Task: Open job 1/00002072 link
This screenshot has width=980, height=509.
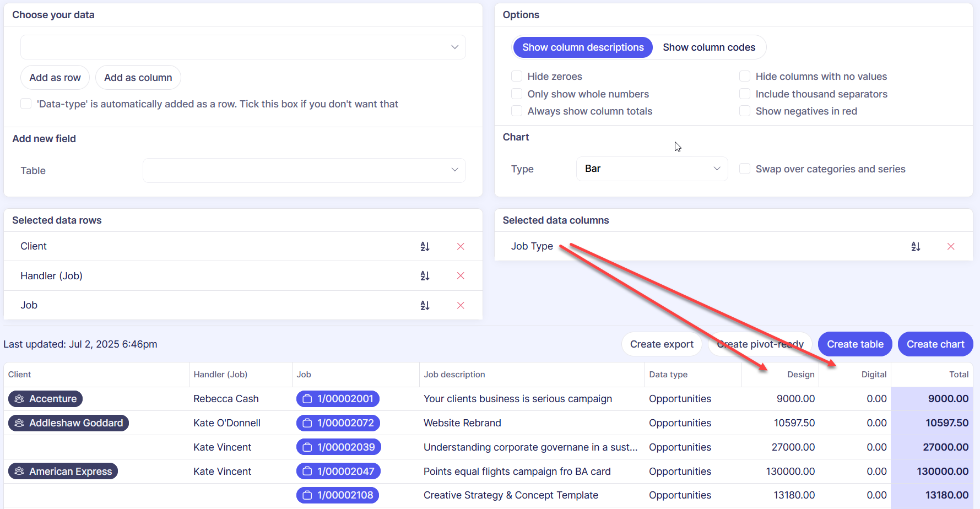Action: (x=339, y=423)
